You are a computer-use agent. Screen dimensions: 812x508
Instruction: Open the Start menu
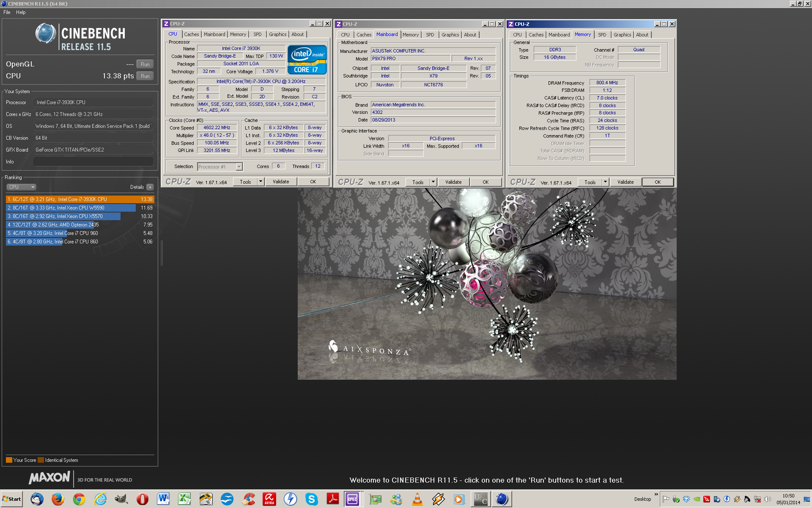11,499
